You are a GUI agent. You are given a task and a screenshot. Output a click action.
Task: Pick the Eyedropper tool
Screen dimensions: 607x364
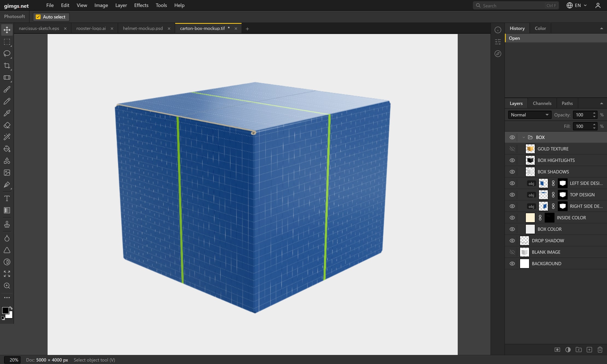(x=7, y=113)
